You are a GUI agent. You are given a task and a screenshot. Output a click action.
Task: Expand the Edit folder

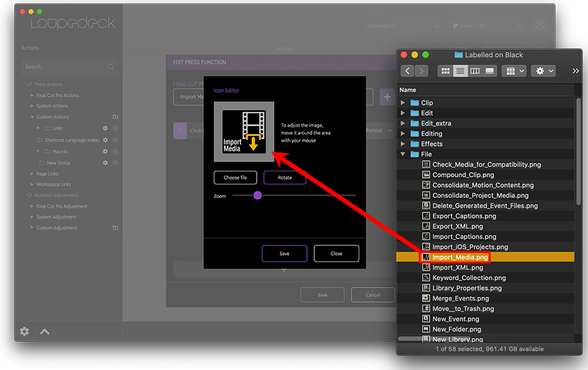point(402,113)
